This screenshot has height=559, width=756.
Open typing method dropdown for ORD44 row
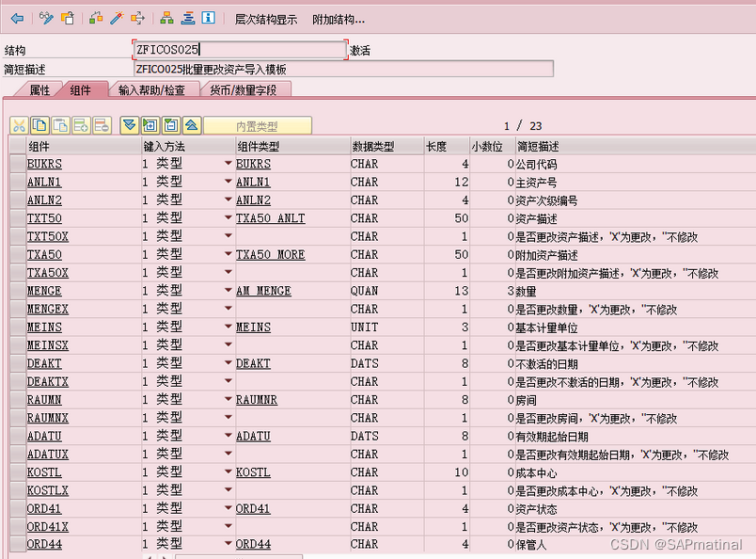pyautogui.click(x=228, y=544)
